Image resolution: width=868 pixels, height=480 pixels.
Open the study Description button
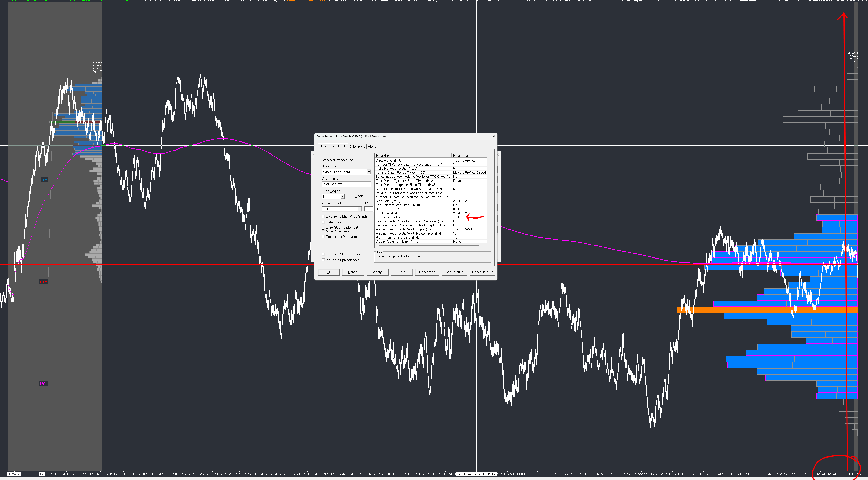point(426,272)
